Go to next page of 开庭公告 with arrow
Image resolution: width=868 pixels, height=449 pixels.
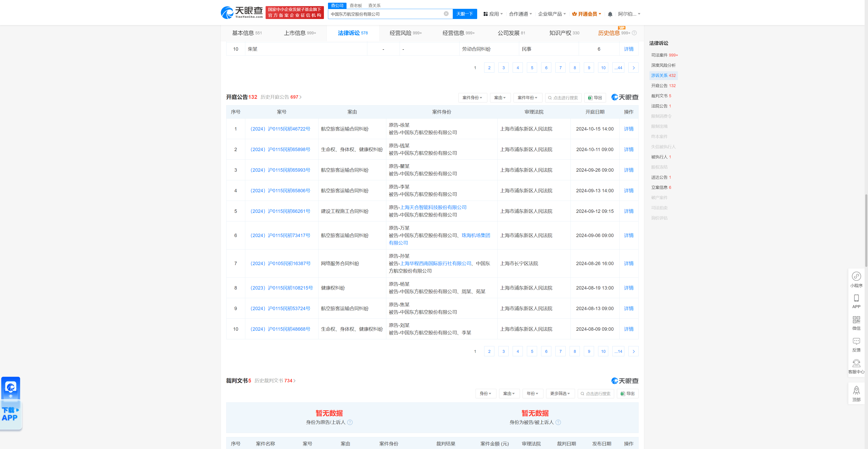click(633, 351)
